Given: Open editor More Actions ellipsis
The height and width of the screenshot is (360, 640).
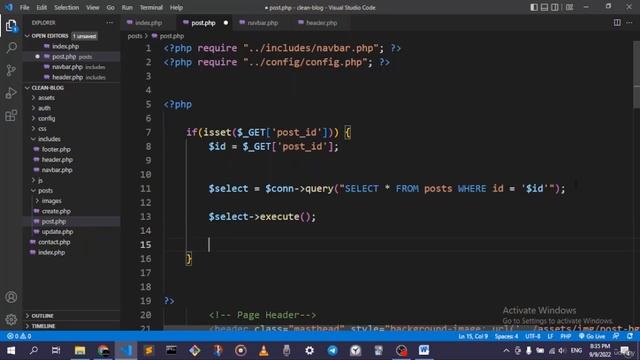Looking at the screenshot, I should point(629,22).
